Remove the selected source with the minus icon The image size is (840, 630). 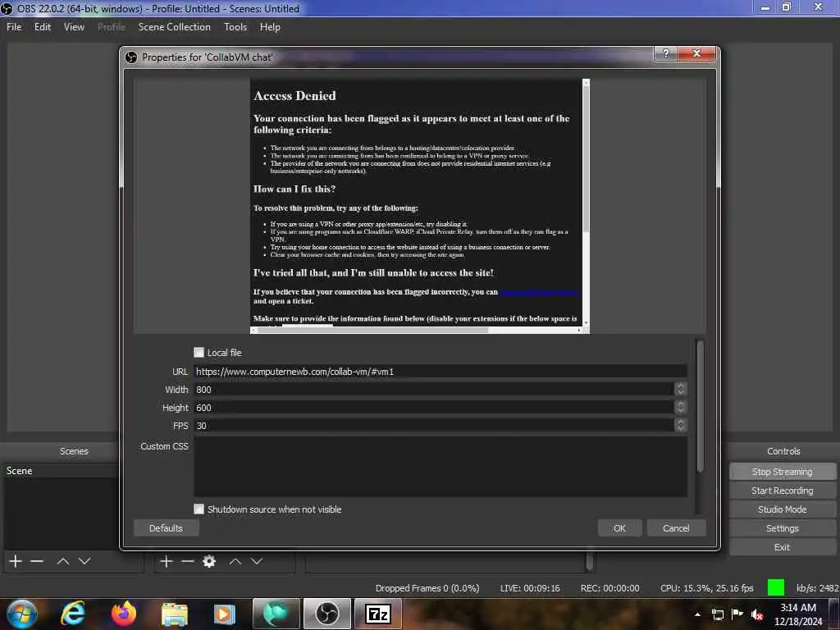click(x=188, y=561)
